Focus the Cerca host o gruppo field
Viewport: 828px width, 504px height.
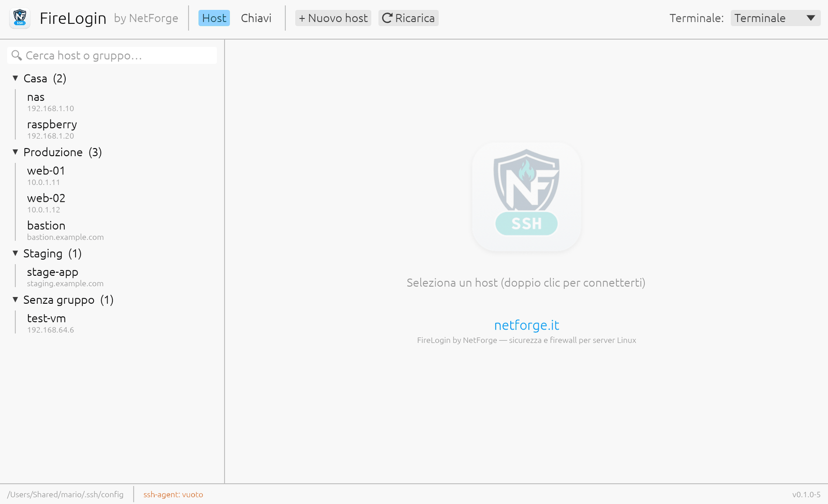[x=112, y=55]
